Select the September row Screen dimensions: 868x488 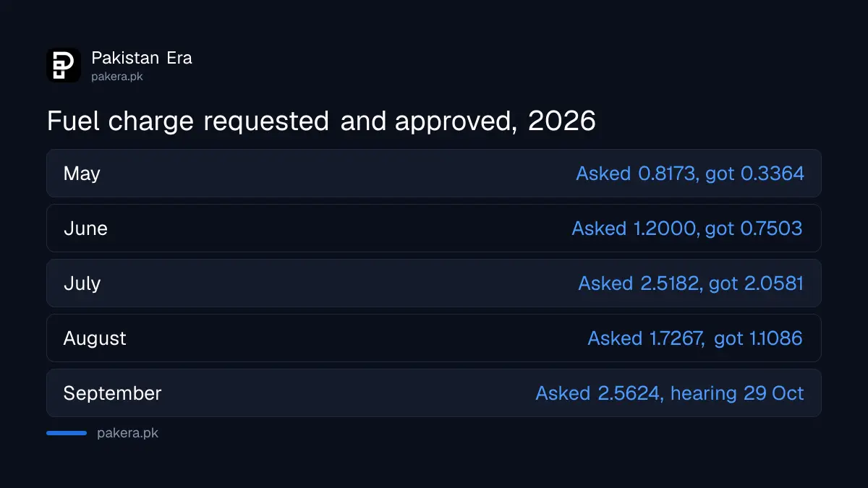[434, 393]
